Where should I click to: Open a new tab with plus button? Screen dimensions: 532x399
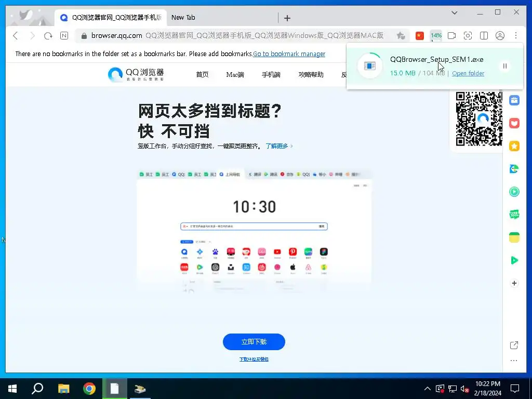[x=287, y=18]
